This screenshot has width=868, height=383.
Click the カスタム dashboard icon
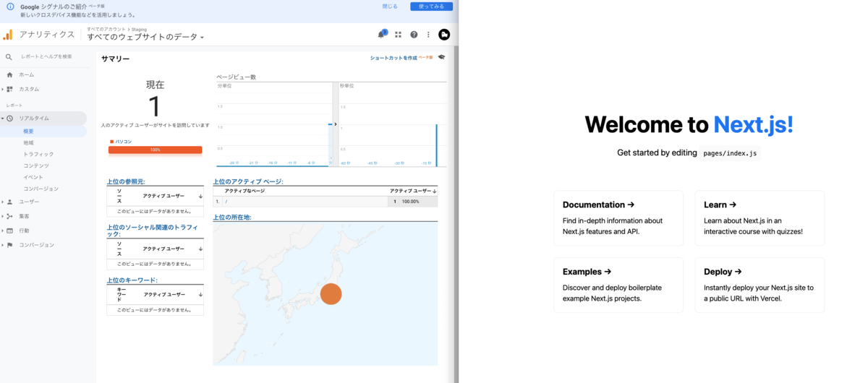pyautogui.click(x=9, y=89)
